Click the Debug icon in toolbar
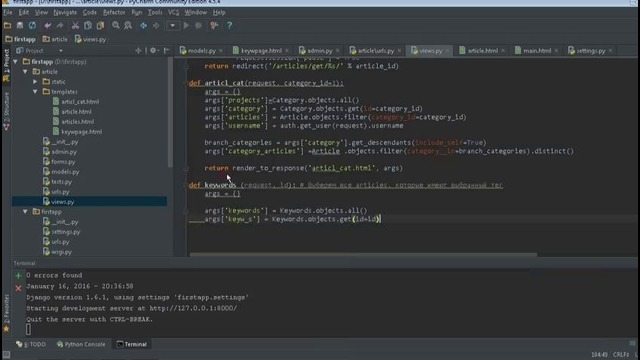 (x=198, y=26)
